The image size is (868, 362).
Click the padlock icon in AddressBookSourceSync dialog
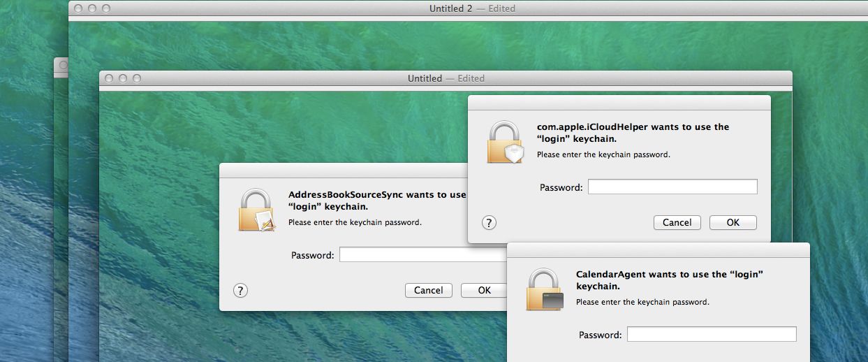point(256,210)
